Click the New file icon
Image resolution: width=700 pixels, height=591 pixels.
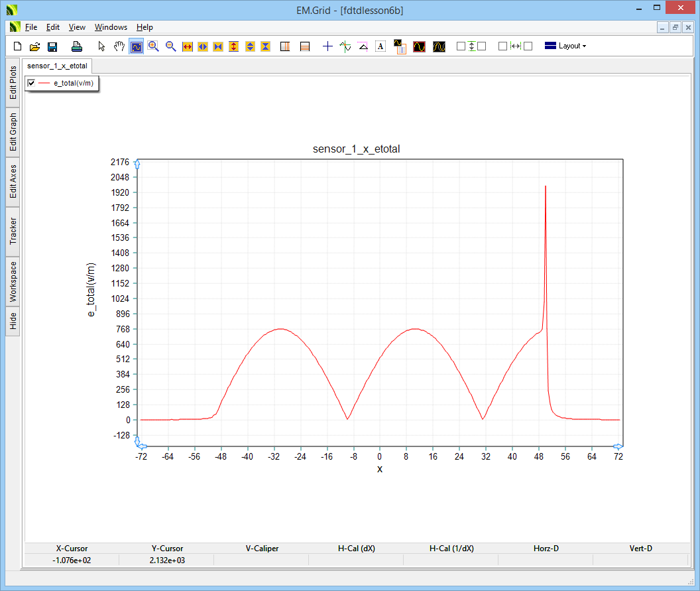click(x=18, y=46)
